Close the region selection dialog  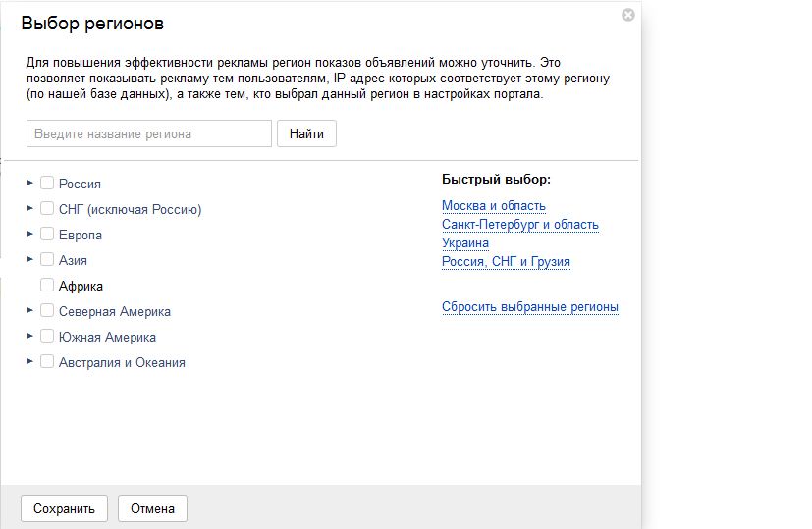[x=628, y=15]
